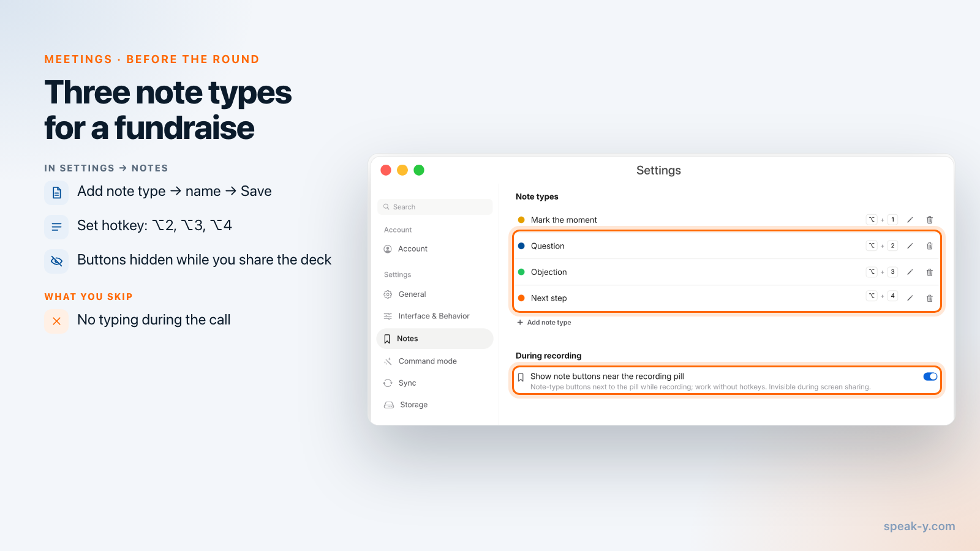Click the Notes bookmark icon in sidebar
Viewport: 980px width, 551px height.
point(387,339)
